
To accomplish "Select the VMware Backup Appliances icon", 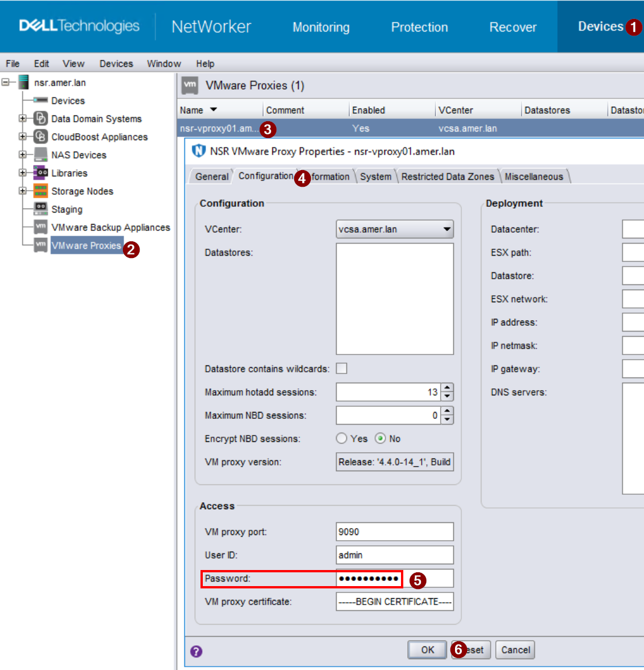I will [x=40, y=228].
